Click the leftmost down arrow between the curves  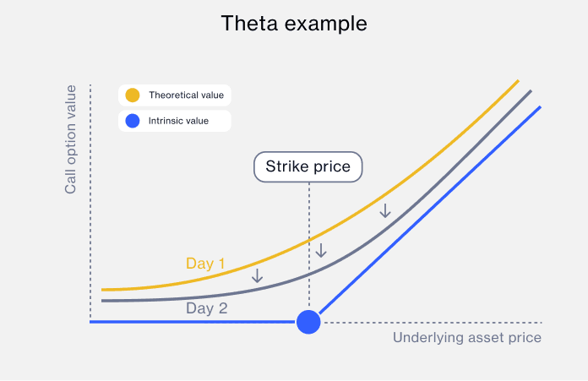tap(257, 275)
